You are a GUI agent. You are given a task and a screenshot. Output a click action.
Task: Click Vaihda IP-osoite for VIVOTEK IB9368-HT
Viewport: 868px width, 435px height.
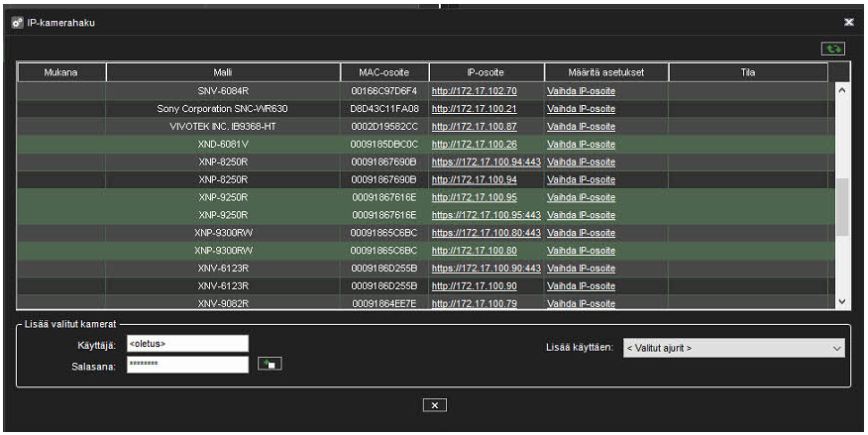pyautogui.click(x=581, y=127)
